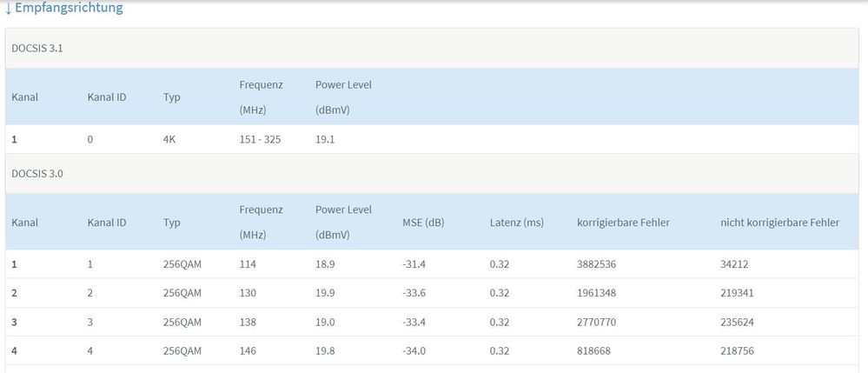Select the -31.4 MSE value

(415, 264)
